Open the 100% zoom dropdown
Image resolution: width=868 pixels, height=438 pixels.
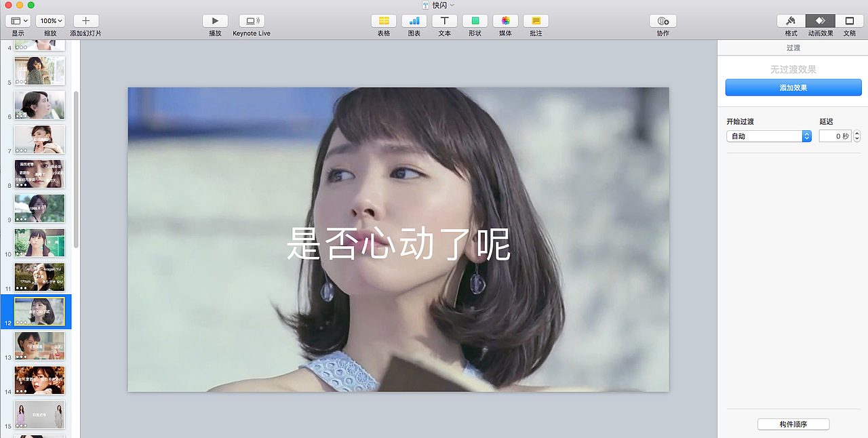coord(50,20)
